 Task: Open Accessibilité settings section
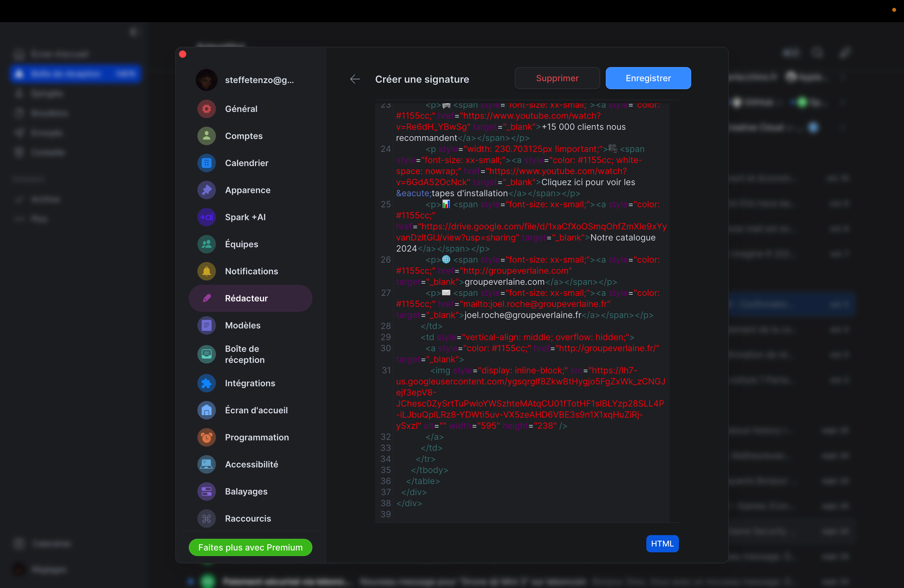(x=250, y=464)
